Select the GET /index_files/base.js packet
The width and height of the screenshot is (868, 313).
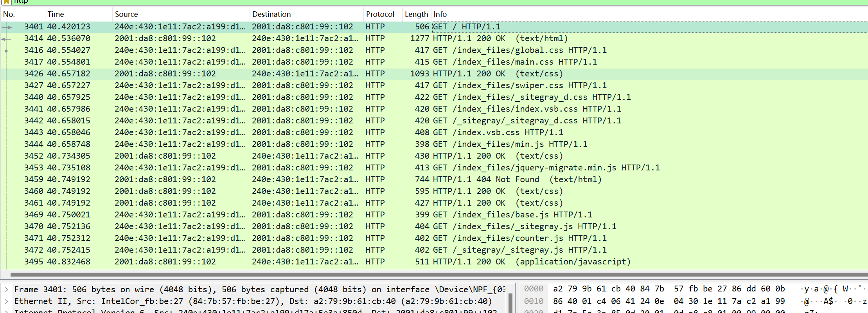434,215
